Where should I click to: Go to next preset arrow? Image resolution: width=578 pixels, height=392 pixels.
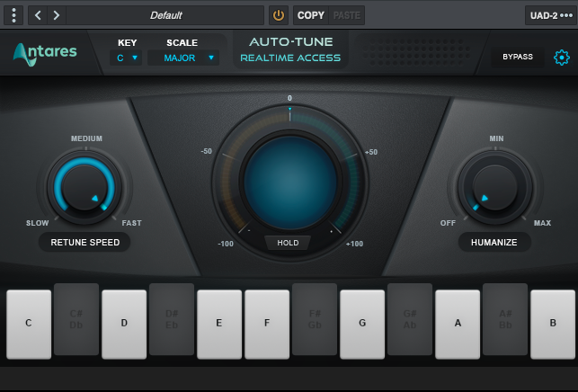(57, 15)
